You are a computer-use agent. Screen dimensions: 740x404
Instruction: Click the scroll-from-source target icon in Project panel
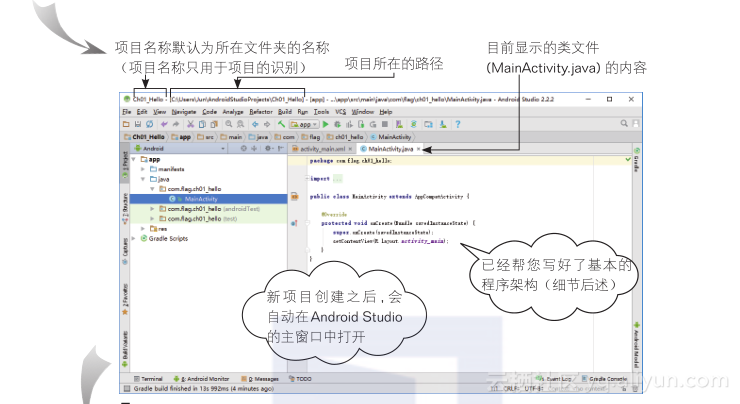244,148
